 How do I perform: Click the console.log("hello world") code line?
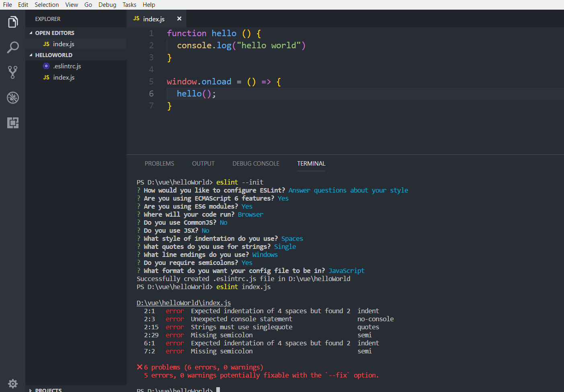[x=241, y=45]
